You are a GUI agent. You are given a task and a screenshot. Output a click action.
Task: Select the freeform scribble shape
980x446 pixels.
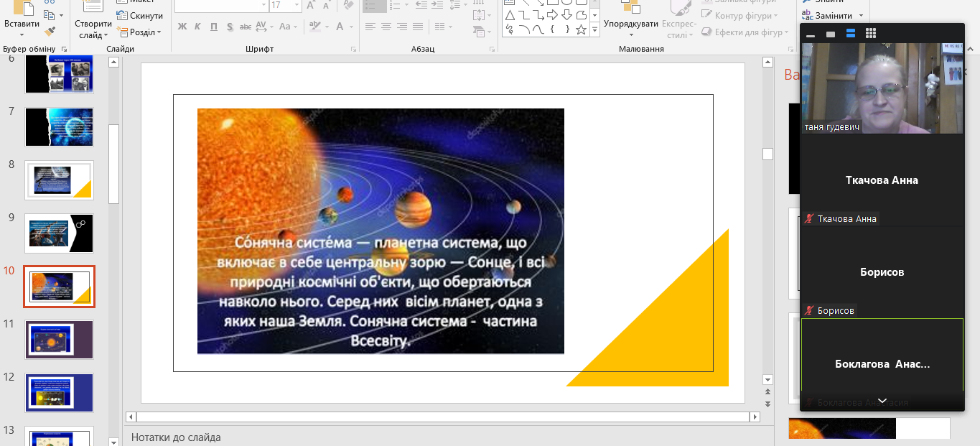tap(510, 29)
